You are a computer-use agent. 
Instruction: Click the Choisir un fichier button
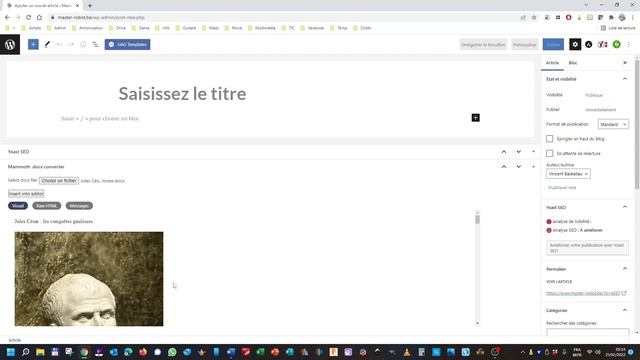click(x=59, y=180)
